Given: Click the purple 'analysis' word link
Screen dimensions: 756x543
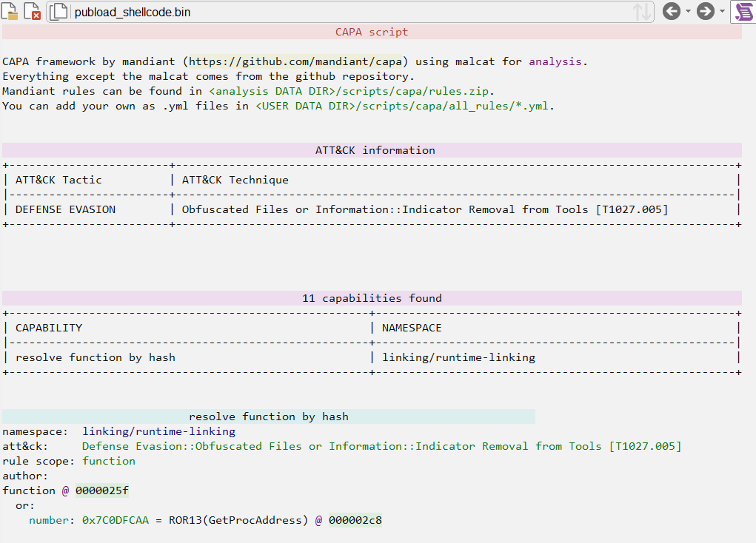Looking at the screenshot, I should click(555, 61).
